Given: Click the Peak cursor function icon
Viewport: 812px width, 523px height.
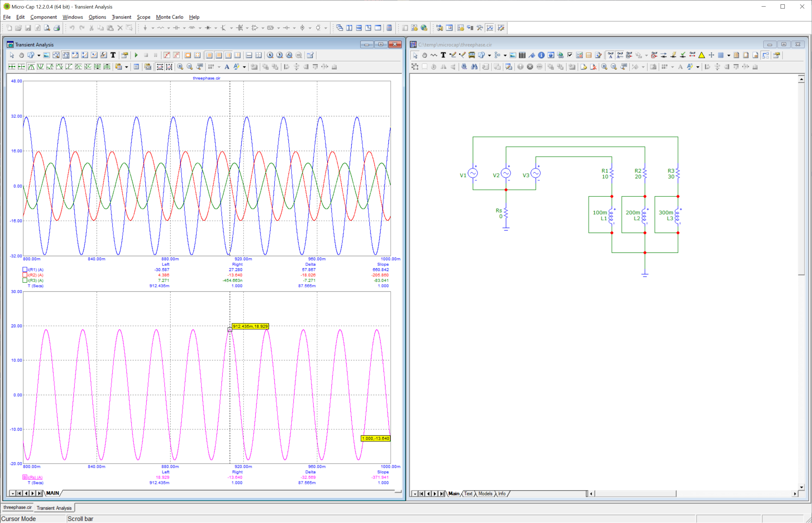Looking at the screenshot, I should 31,67.
